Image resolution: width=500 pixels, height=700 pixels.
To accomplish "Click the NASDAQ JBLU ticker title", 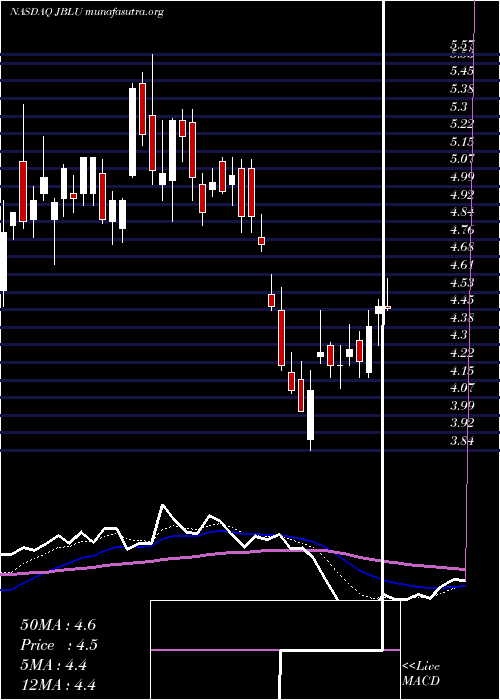I will tap(87, 12).
